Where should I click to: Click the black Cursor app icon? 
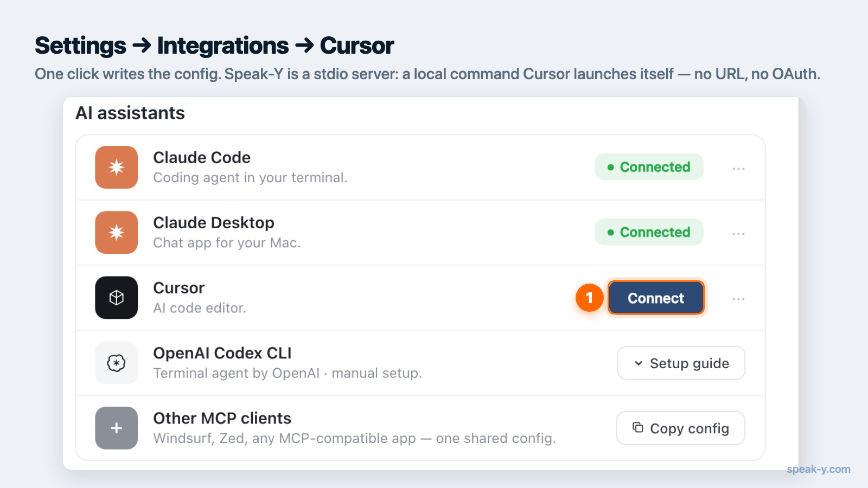tap(116, 298)
